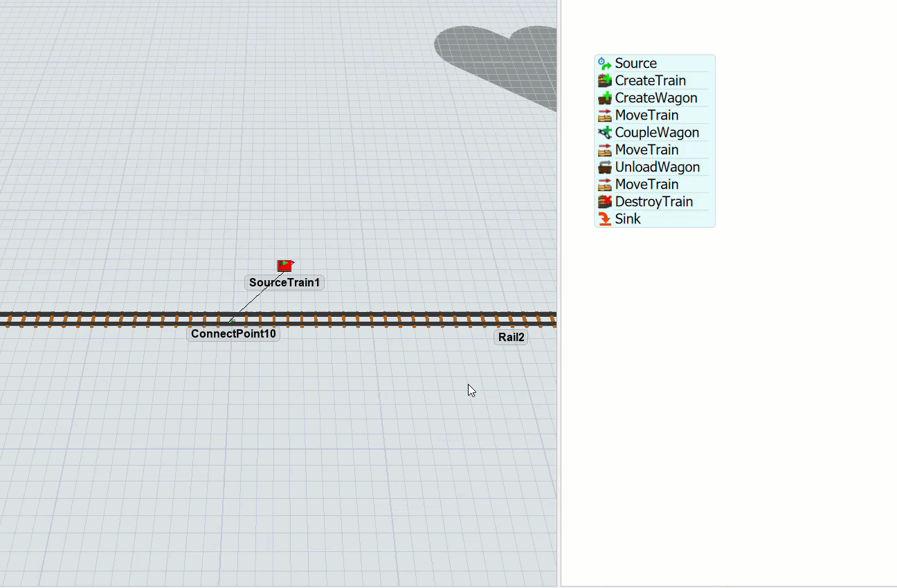Click the UnloadWagon activity text

657,167
